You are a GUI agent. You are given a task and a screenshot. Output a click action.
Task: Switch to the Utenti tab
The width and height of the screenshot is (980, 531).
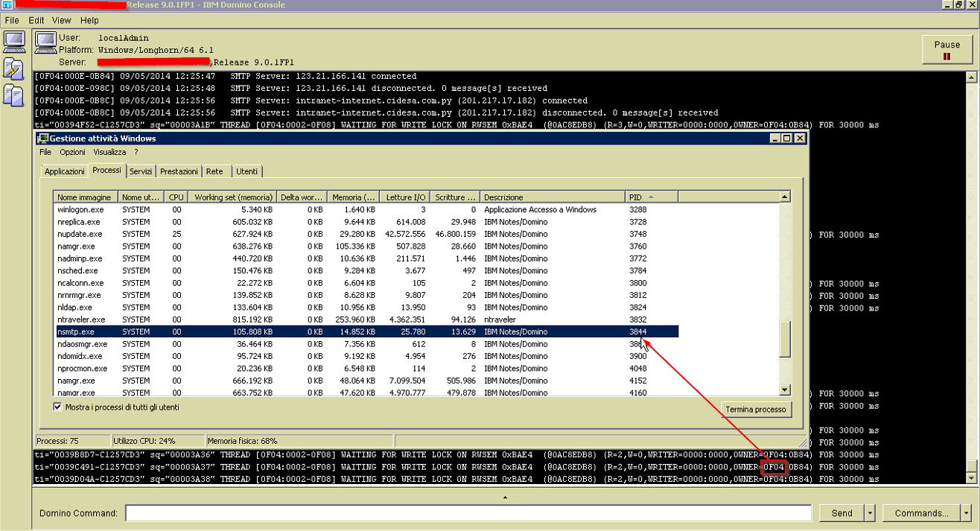(246, 171)
